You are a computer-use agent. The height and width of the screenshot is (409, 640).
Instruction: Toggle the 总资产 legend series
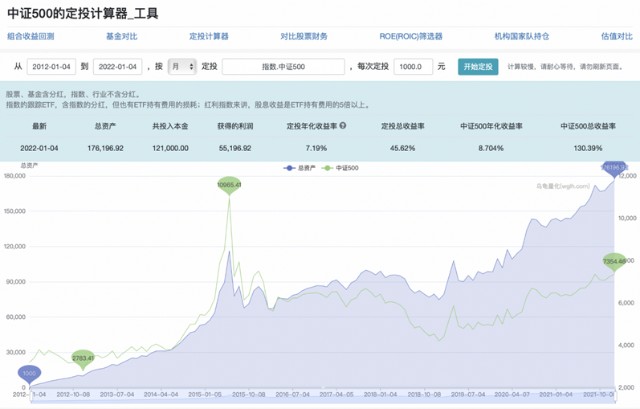(300, 168)
